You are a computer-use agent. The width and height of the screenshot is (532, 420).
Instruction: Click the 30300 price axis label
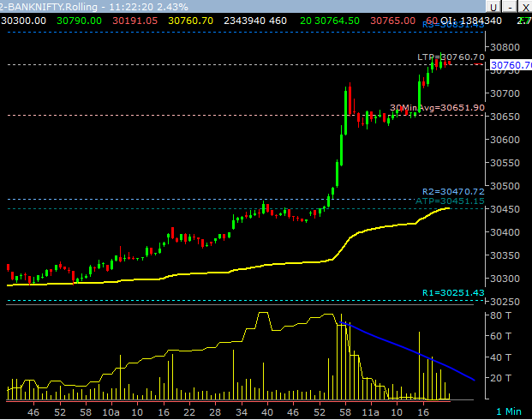coord(505,279)
